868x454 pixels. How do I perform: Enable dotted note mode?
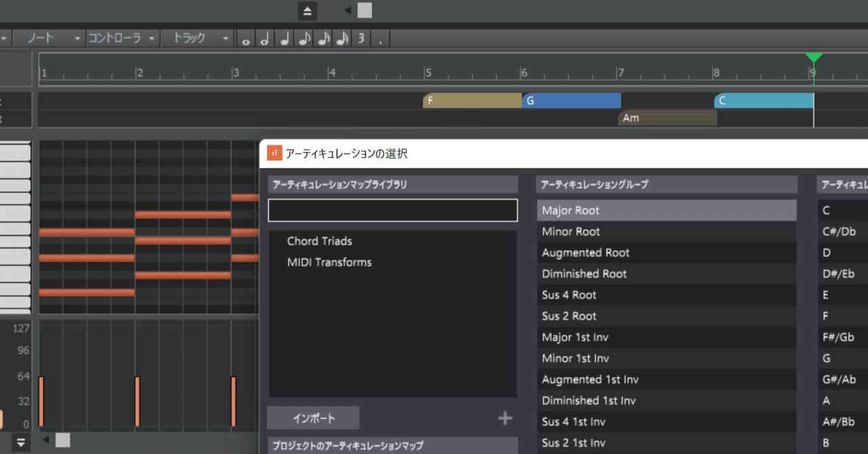[x=380, y=39]
